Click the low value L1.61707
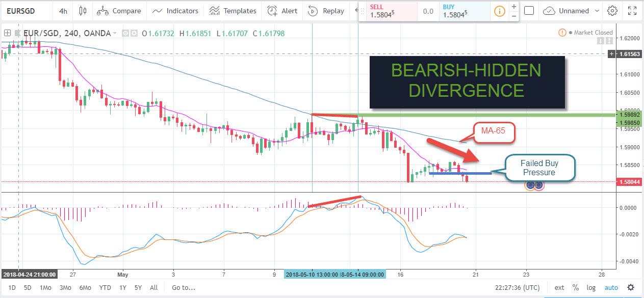The height and width of the screenshot is (298, 644). tap(231, 33)
